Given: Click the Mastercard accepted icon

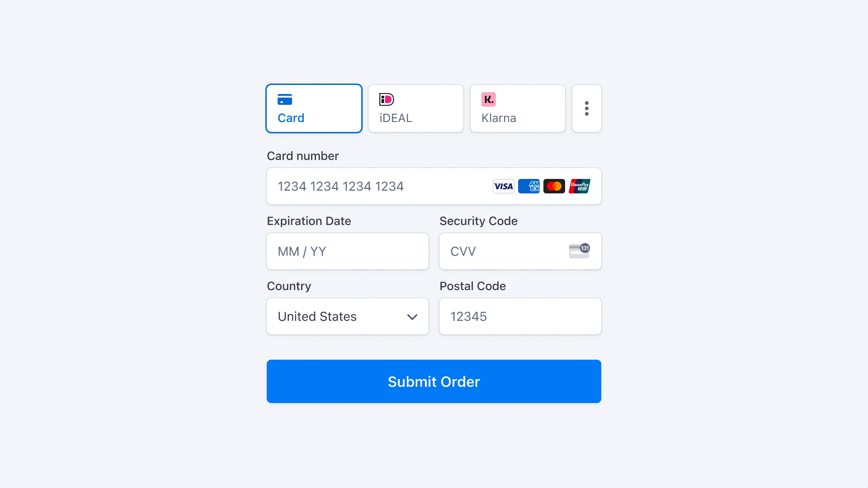Looking at the screenshot, I should 553,186.
